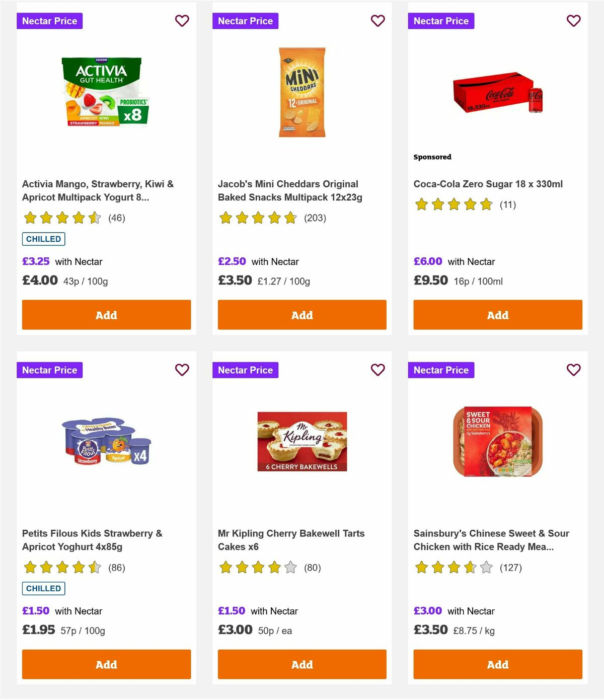This screenshot has height=700, width=604.
Task: Toggle favourite heart on Mr Kipling Bakewell Tarts
Action: (x=377, y=370)
